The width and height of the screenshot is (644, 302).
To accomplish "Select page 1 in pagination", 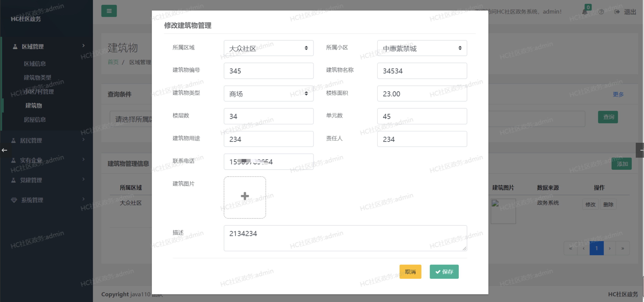I will tap(597, 248).
